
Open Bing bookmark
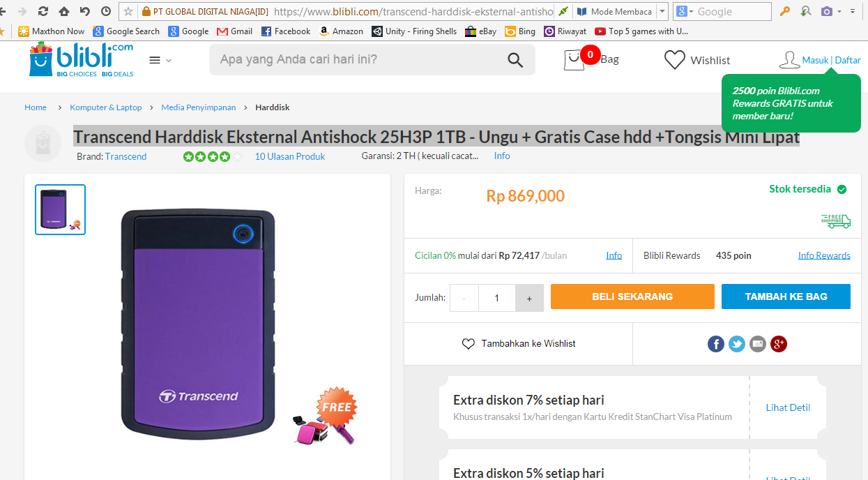pyautogui.click(x=520, y=31)
